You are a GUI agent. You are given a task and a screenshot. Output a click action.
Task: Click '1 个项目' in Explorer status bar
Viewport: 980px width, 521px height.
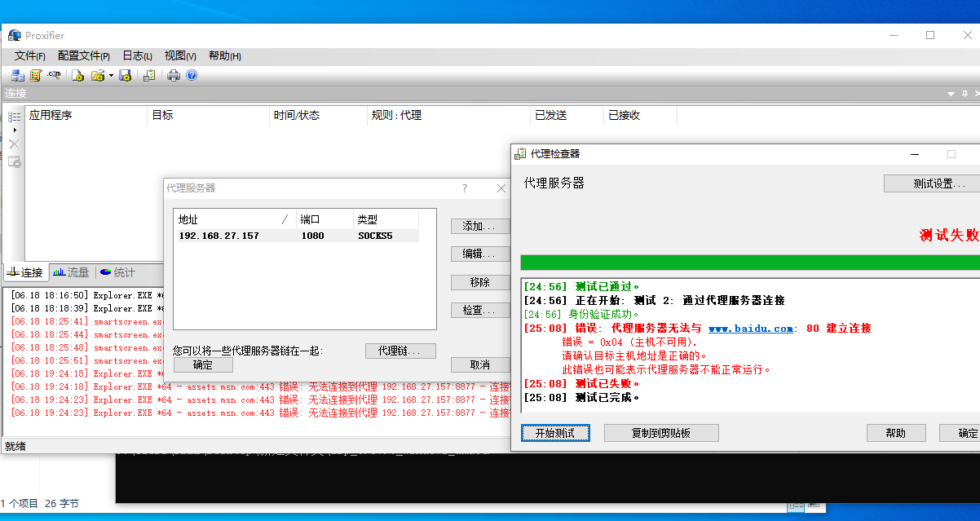[20, 504]
